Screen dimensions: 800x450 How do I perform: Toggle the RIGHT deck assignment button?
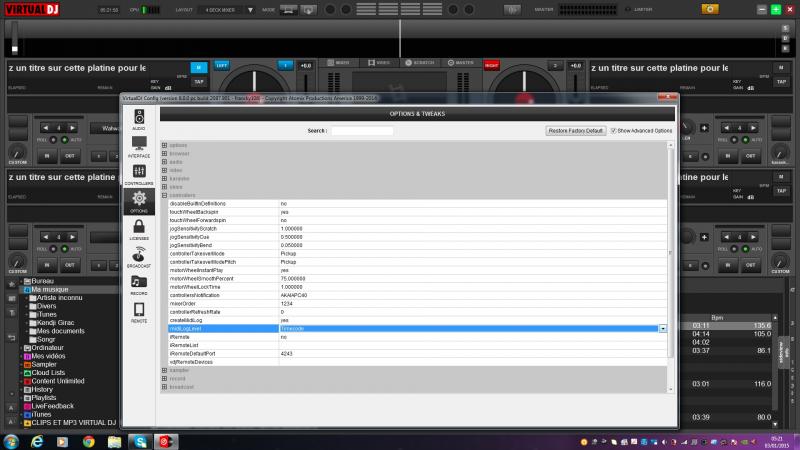click(x=491, y=65)
